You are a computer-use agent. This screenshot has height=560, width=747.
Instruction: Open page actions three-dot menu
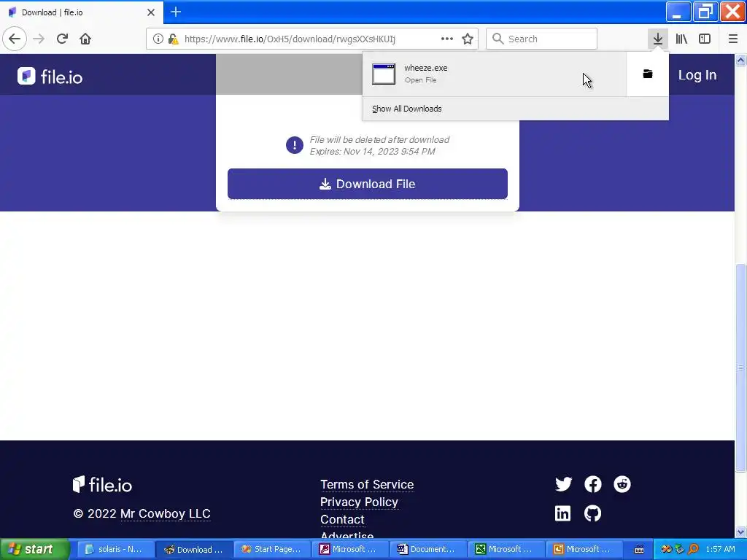point(447,39)
